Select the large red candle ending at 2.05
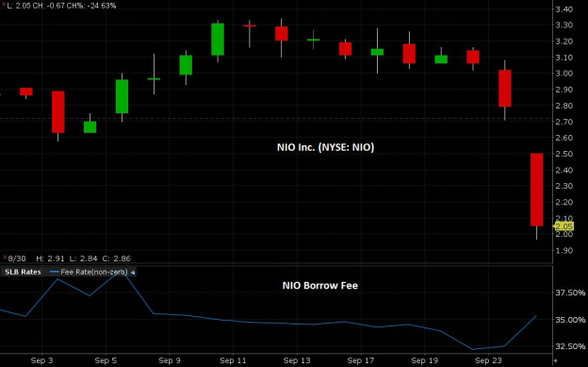588x367 pixels. 536,190
